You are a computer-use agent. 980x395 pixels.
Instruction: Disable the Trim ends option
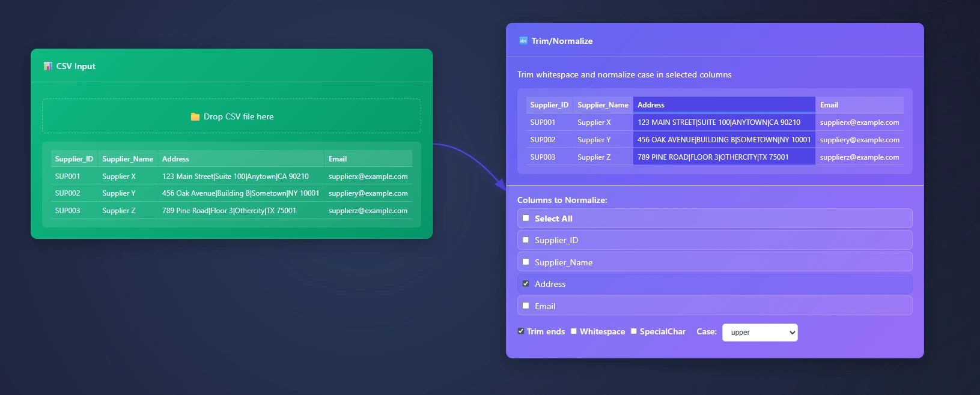pos(521,331)
